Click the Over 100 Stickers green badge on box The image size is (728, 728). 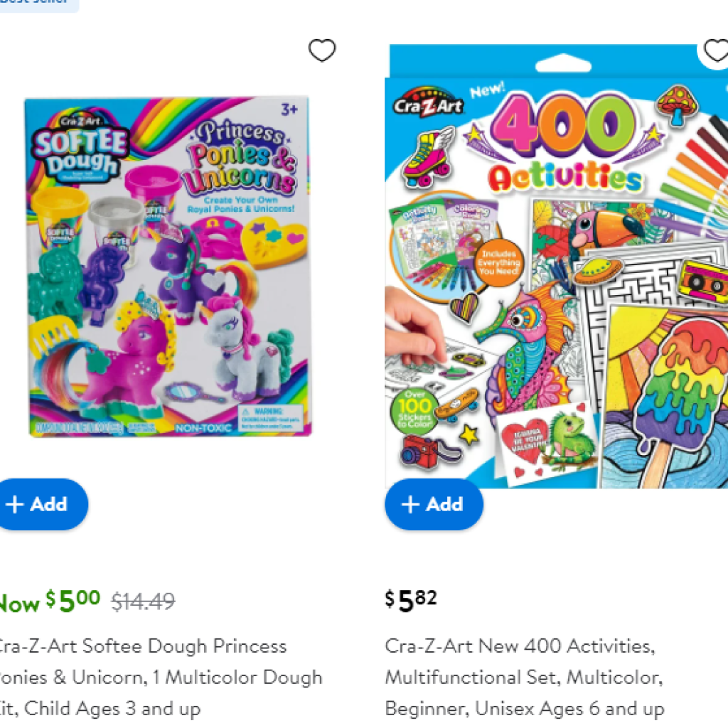pyautogui.click(x=414, y=412)
